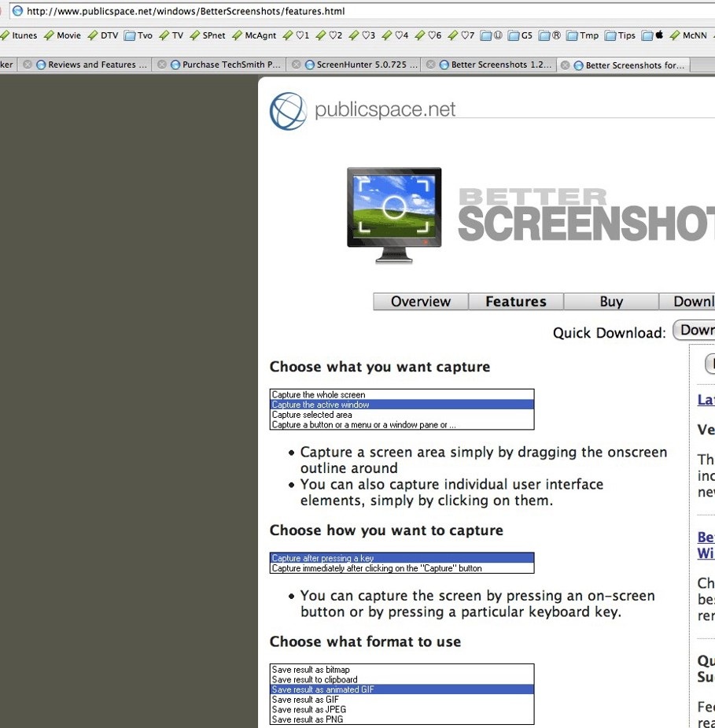Click the URL address field
The image size is (715, 728).
pos(315,11)
